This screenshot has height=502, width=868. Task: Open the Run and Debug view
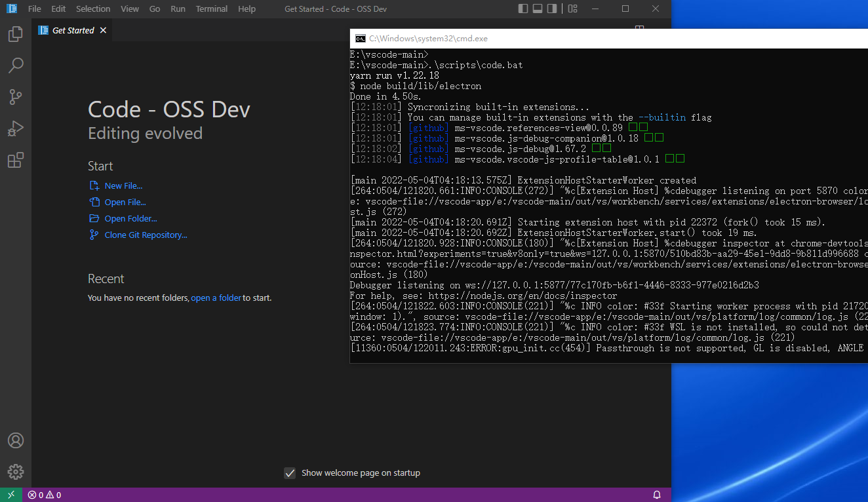16,128
